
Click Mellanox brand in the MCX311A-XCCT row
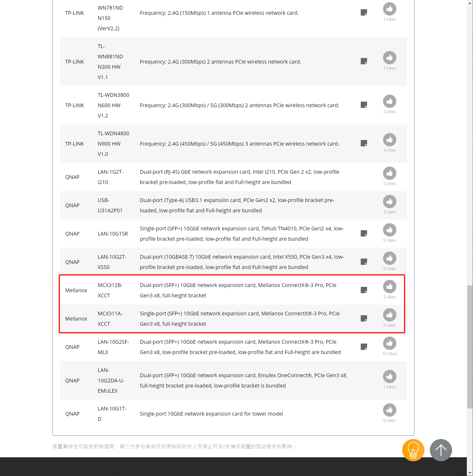click(x=76, y=319)
